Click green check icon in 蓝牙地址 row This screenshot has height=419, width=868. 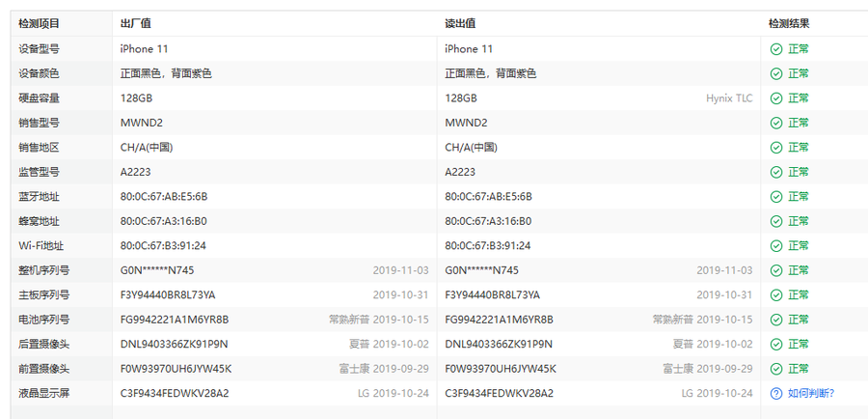click(x=776, y=197)
